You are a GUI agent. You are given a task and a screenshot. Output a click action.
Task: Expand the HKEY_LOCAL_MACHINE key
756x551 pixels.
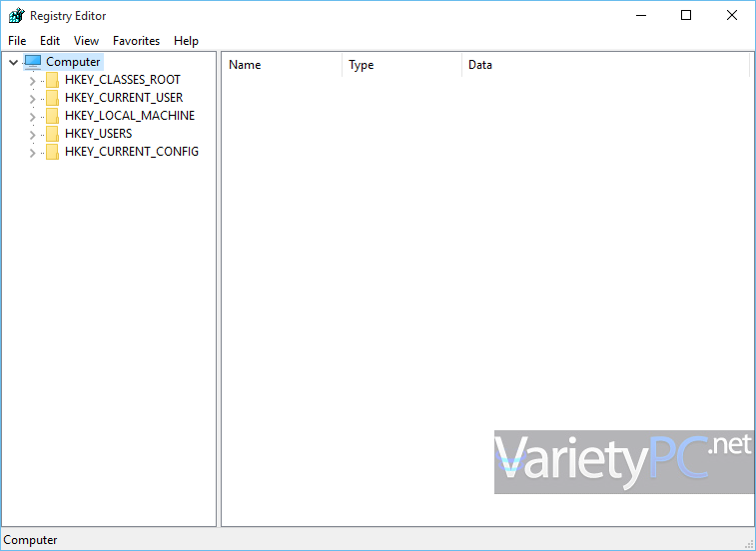point(32,117)
